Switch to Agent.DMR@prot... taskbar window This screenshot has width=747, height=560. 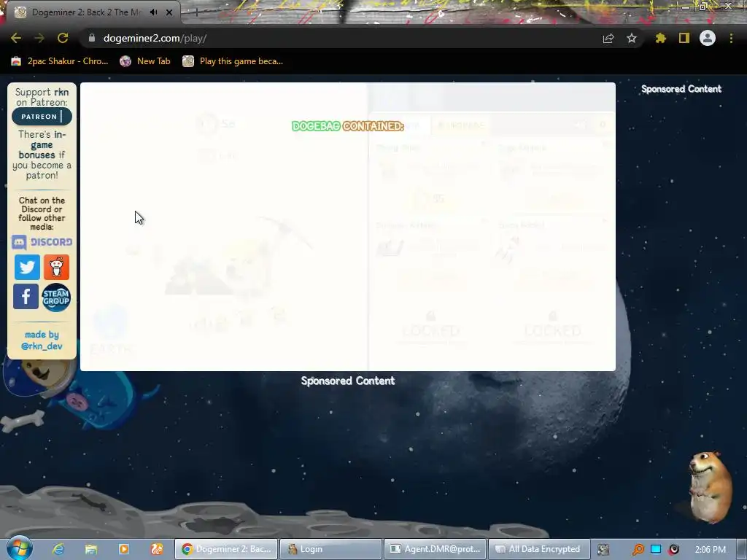435,549
